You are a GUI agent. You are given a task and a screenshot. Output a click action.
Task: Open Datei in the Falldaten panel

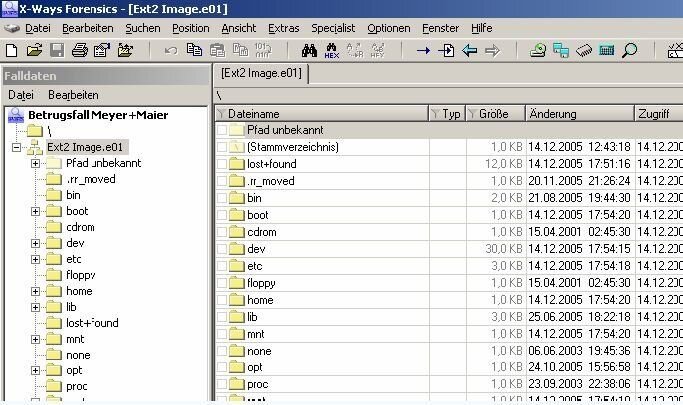pyautogui.click(x=21, y=95)
